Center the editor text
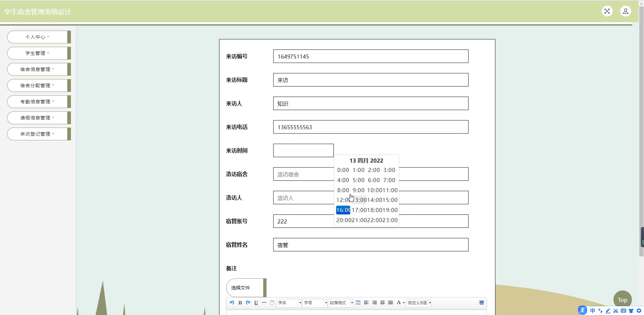 coord(382,303)
